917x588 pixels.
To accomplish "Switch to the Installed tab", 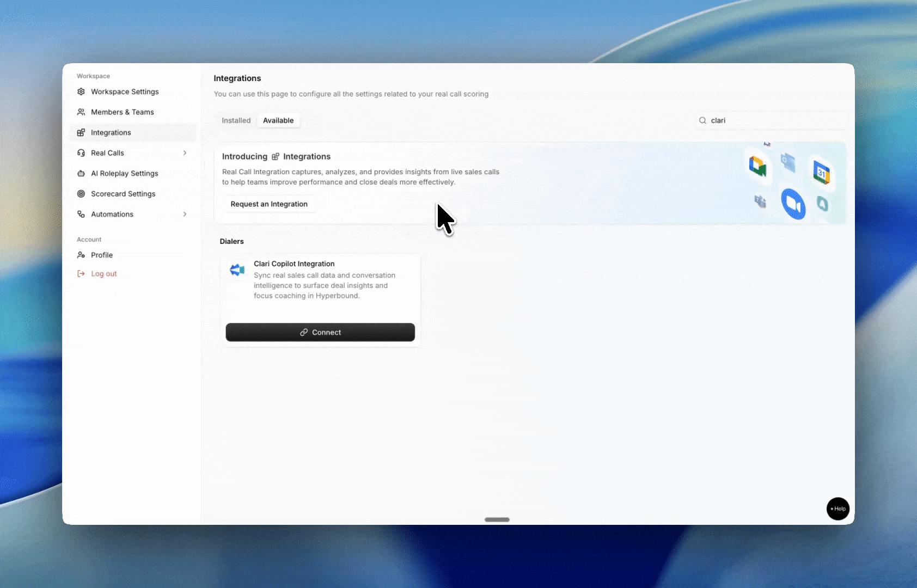I will (x=236, y=120).
